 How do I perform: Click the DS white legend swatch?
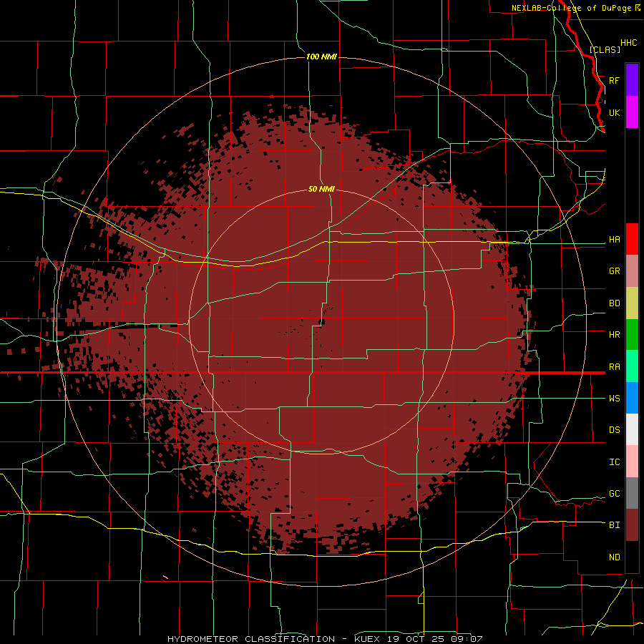point(632,429)
